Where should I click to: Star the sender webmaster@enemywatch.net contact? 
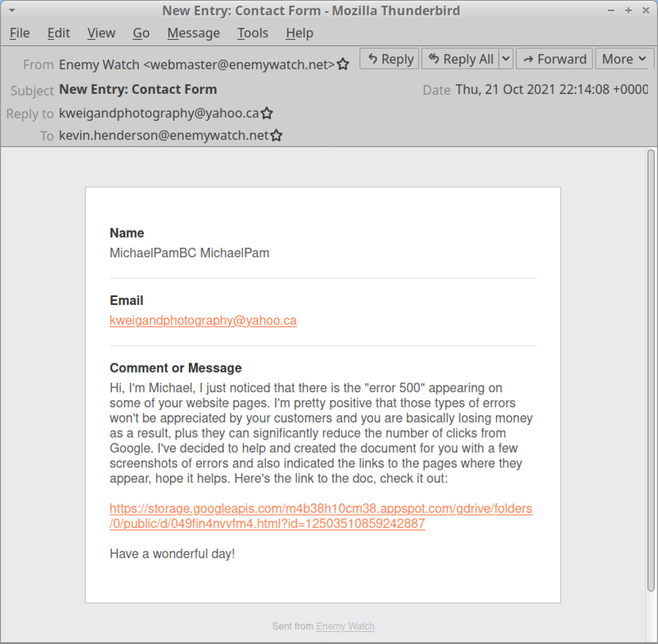[343, 65]
